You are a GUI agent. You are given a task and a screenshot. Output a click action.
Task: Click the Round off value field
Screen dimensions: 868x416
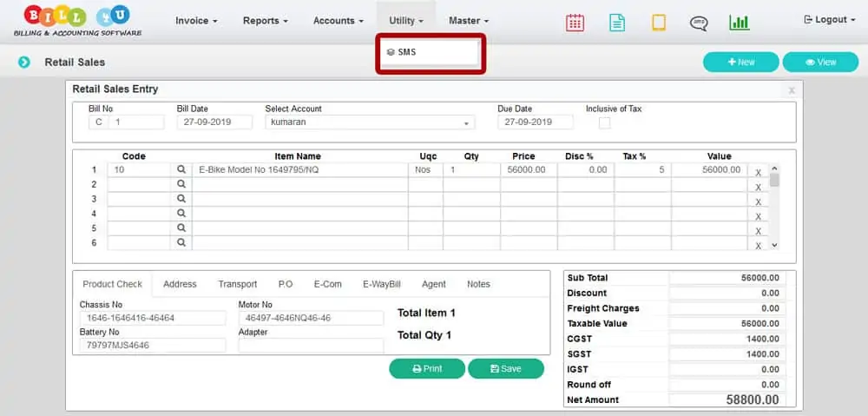point(727,385)
